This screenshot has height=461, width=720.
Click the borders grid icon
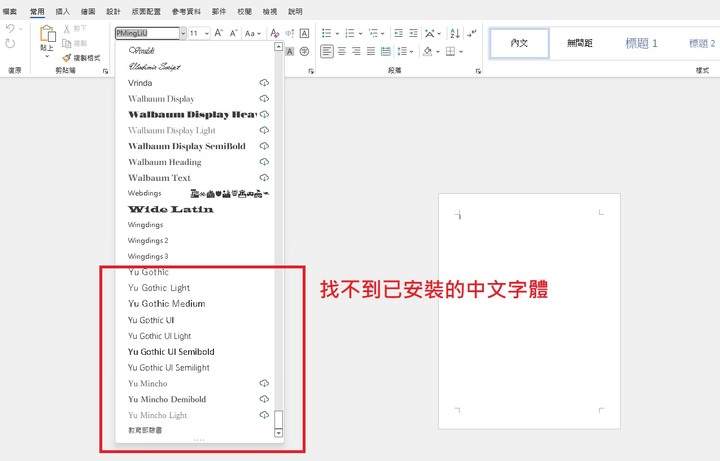pos(450,51)
